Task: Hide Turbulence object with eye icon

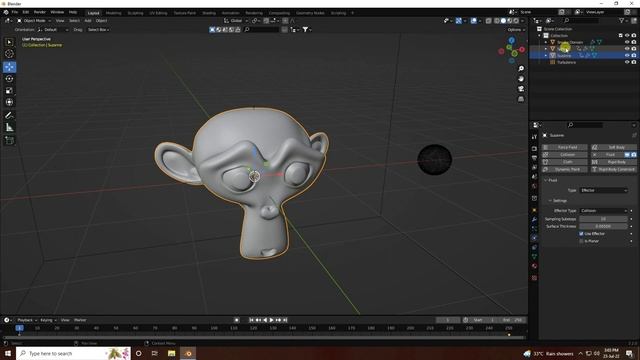Action: click(627, 62)
